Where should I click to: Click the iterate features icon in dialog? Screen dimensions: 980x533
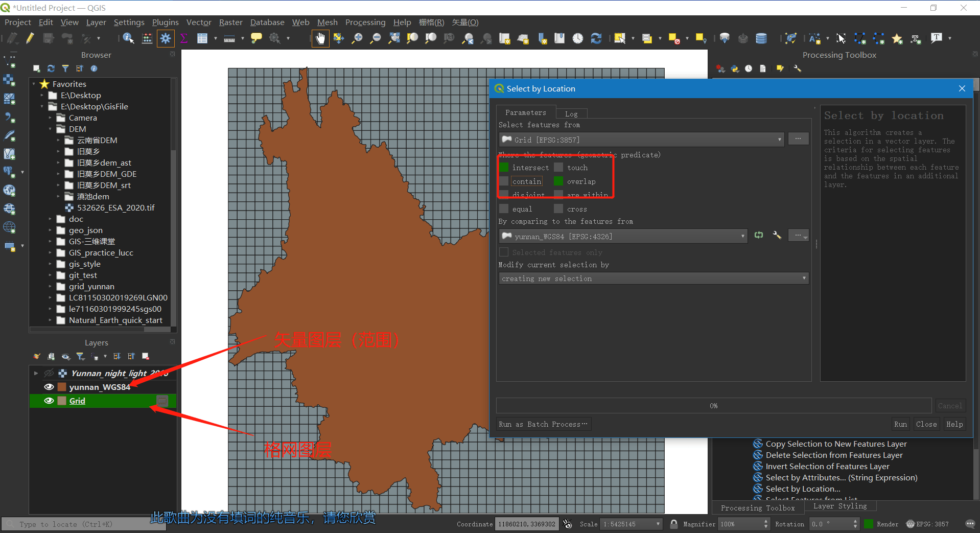(759, 235)
